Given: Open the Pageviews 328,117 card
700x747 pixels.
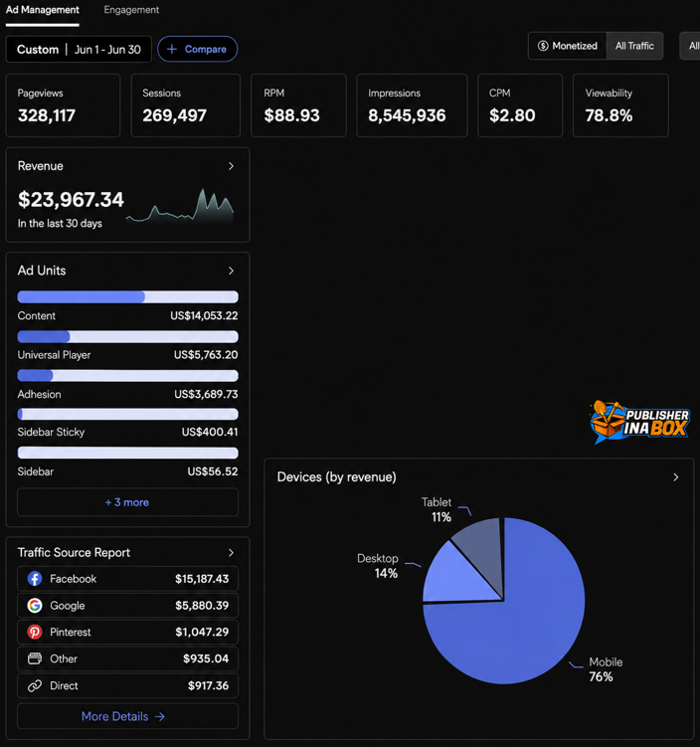Looking at the screenshot, I should coord(63,105).
